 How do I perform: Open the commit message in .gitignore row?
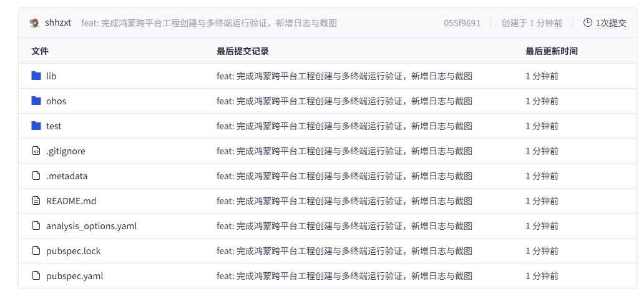coord(344,151)
